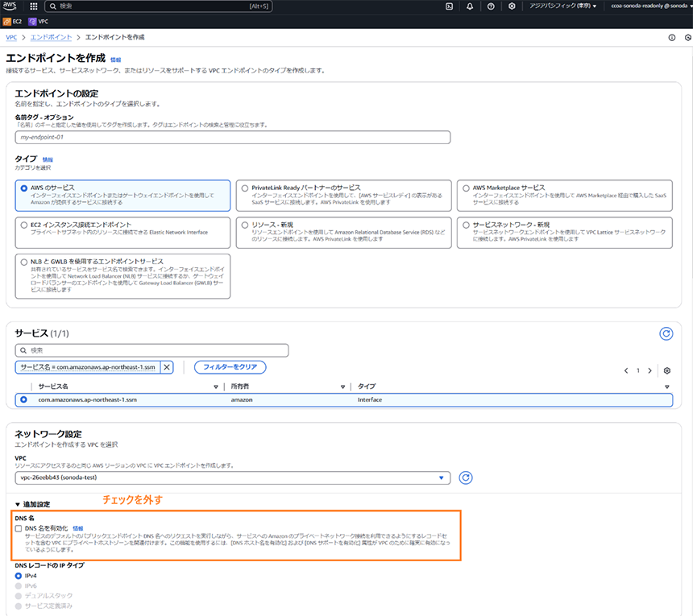
Task: Open the notifications bell
Action: (470, 6)
